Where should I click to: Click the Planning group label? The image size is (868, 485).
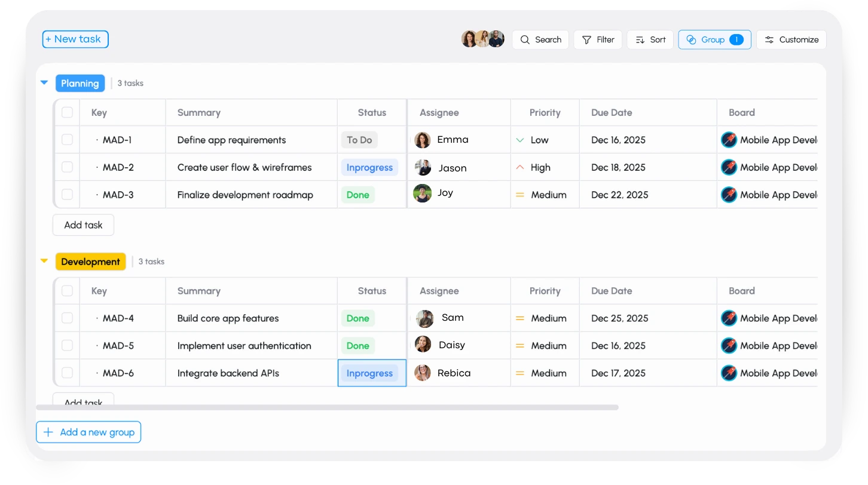point(80,83)
